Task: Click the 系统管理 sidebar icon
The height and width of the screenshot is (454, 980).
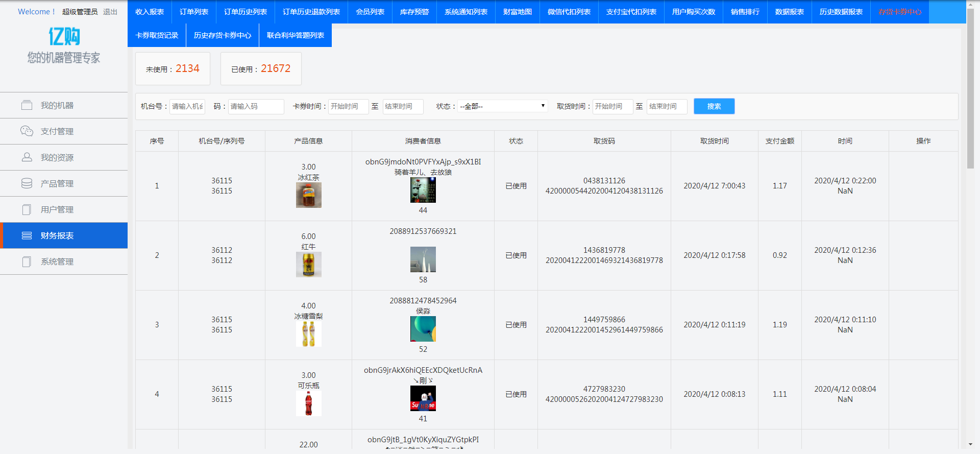Action: point(27,261)
